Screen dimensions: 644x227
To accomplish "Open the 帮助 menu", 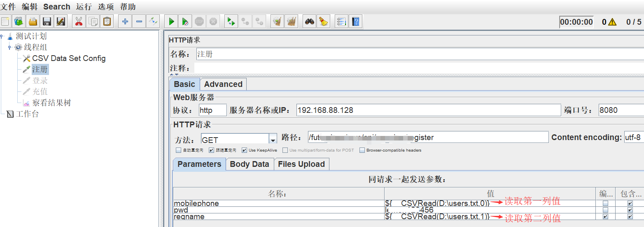I will 128,7.
